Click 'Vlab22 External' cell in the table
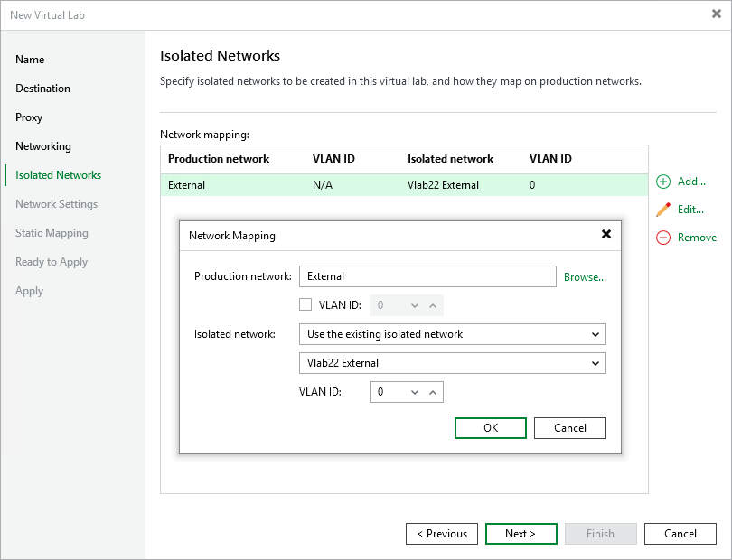This screenshot has width=732, height=560. click(x=443, y=185)
